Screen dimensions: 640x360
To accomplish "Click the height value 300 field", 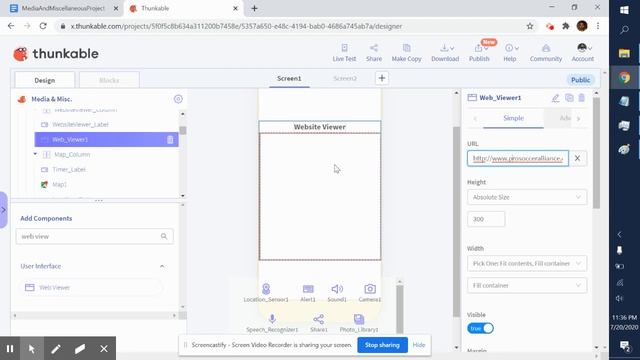I will [x=486, y=219].
